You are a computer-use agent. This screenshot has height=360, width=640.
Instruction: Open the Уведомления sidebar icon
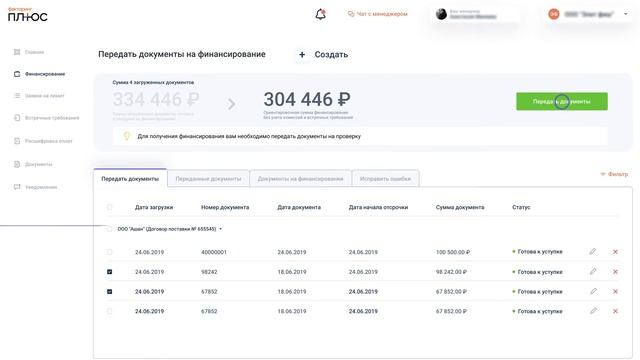click(17, 187)
